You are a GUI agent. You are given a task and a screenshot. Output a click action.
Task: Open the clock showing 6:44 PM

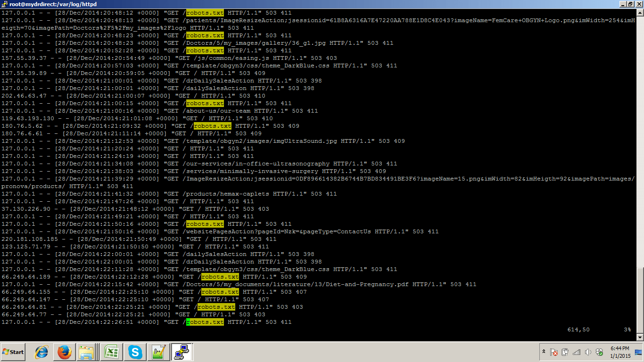(x=619, y=352)
